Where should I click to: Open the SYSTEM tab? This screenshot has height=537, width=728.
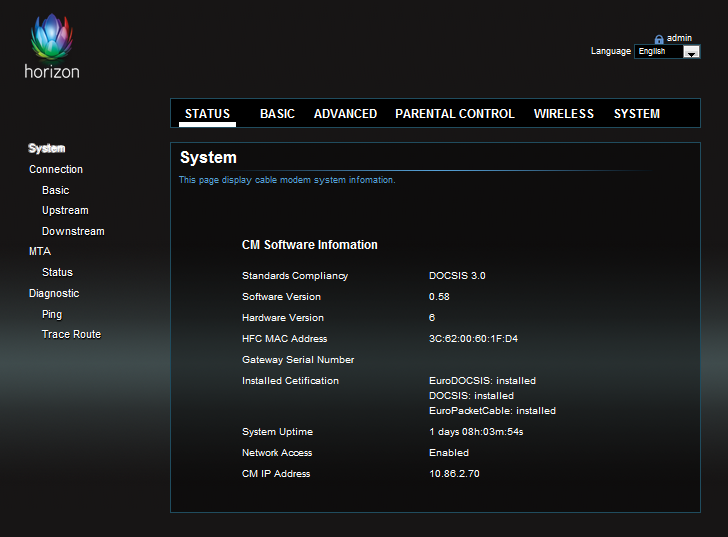pyautogui.click(x=637, y=114)
